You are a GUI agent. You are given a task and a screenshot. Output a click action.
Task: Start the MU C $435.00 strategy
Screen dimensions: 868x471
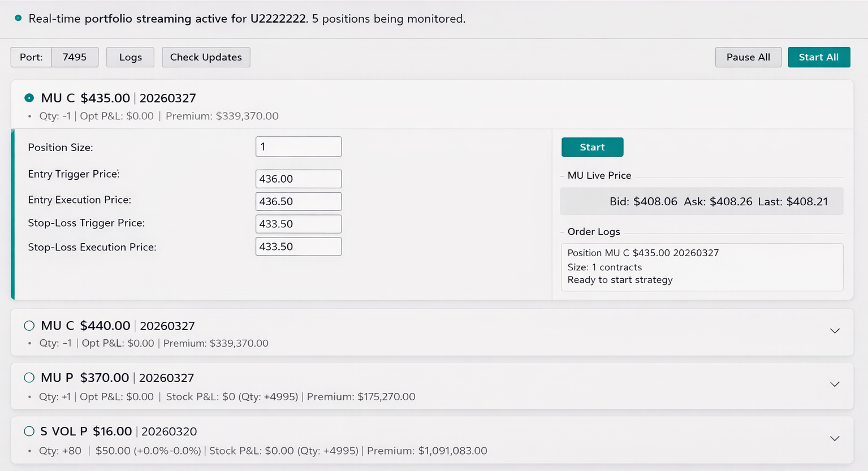click(x=592, y=147)
